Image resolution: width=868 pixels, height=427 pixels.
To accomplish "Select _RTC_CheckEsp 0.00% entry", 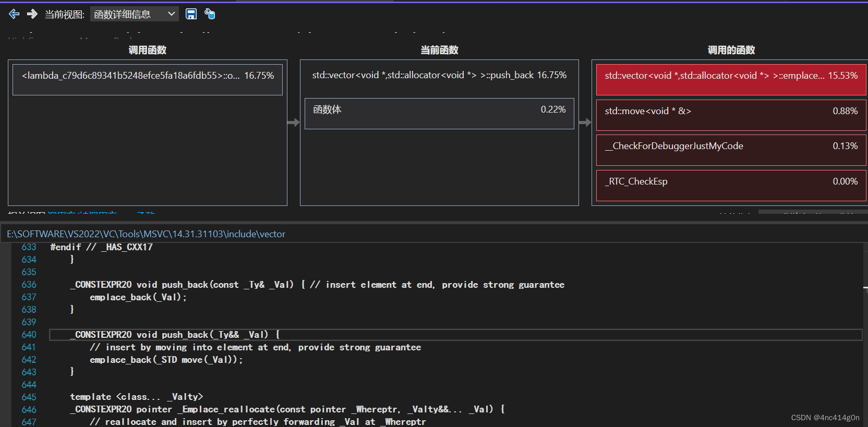I will 731,186.
